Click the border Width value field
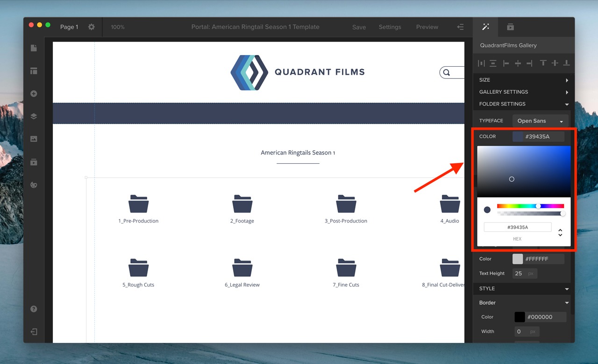Viewport: 598px width, 364px height. pos(527,331)
